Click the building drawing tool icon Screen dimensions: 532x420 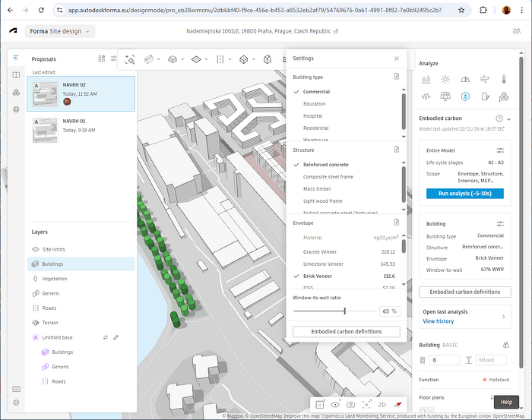[x=149, y=60]
